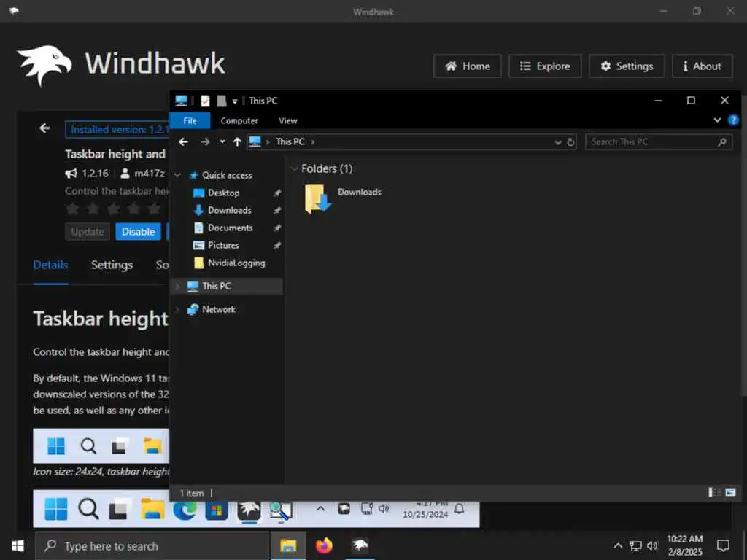The height and width of the screenshot is (560, 747).
Task: Click the Windows logo in upper taskbar preview
Action: pos(55,446)
